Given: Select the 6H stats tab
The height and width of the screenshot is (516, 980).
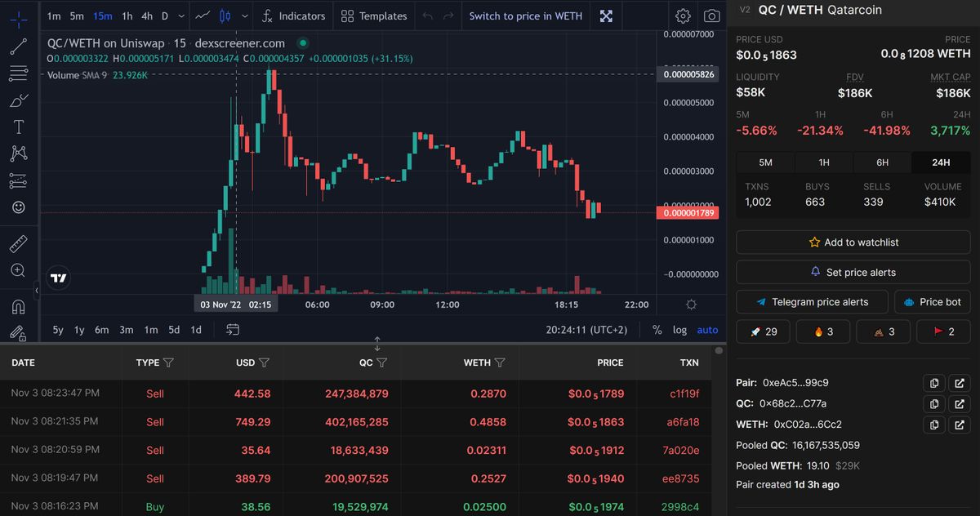Looking at the screenshot, I should pyautogui.click(x=882, y=162).
